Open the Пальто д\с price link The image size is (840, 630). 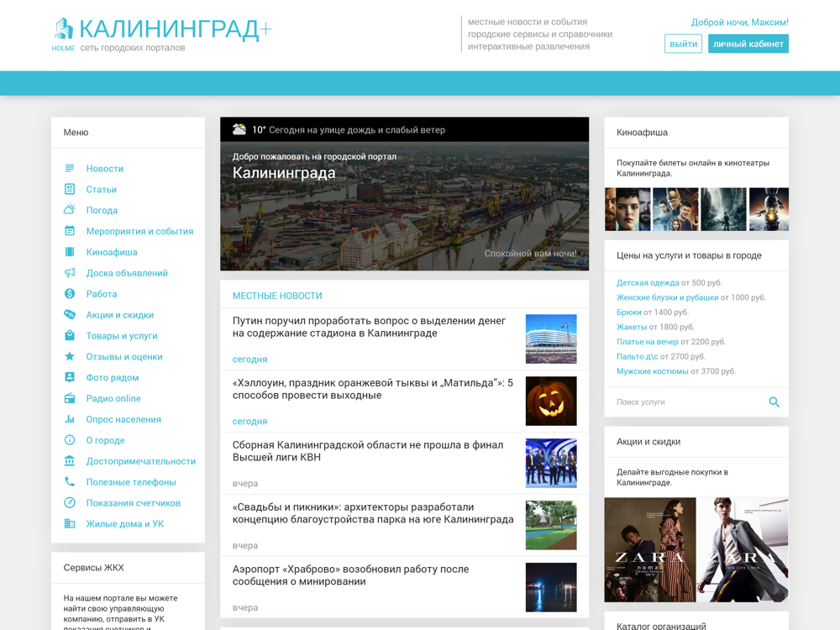click(x=638, y=356)
